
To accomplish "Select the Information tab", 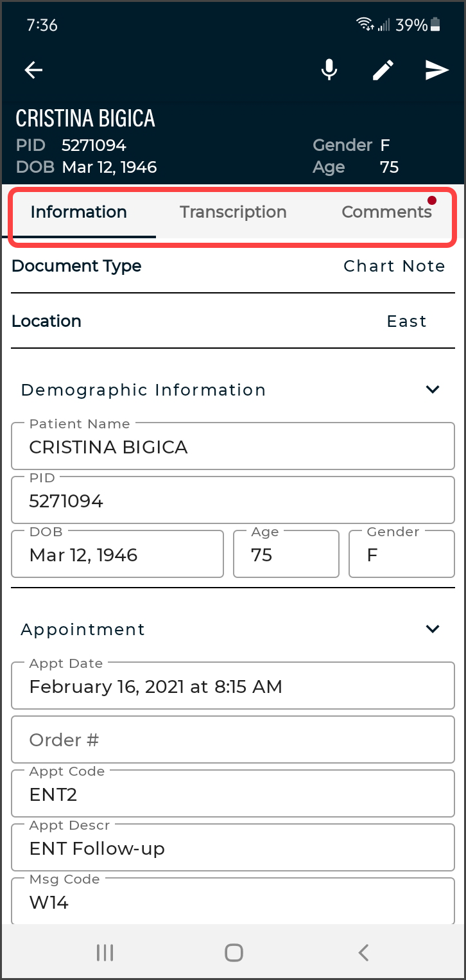I will pyautogui.click(x=79, y=213).
